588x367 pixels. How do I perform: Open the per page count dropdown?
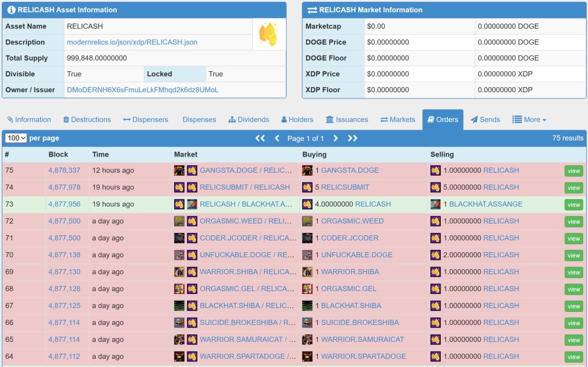[x=16, y=138]
